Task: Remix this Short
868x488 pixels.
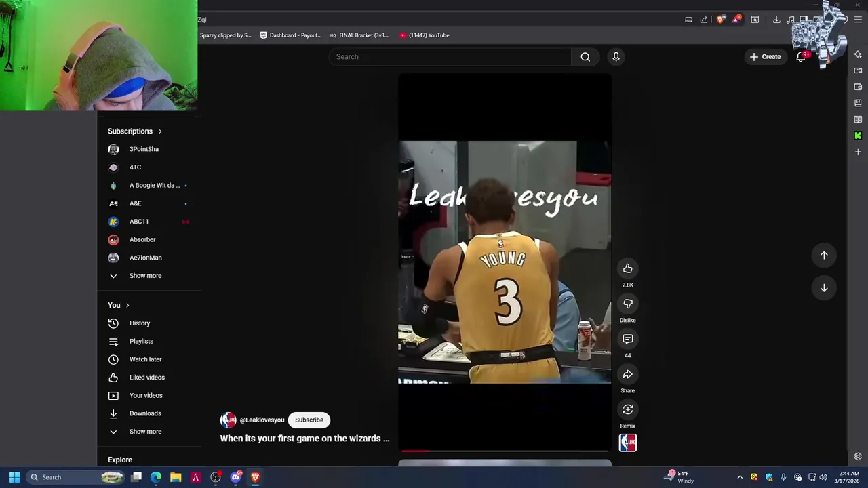Action: click(627, 409)
